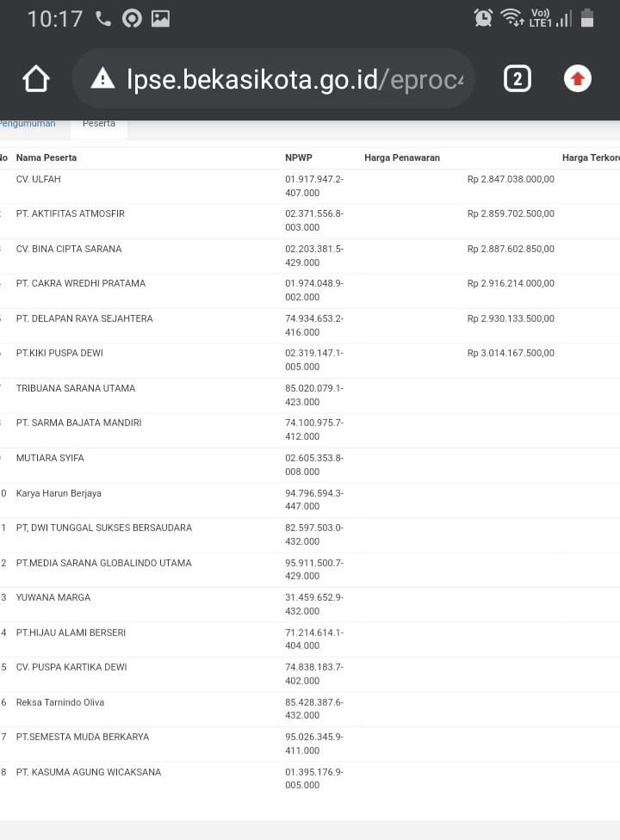620x840 pixels.
Task: Open the tab switcher showing 2 tabs
Action: pyautogui.click(x=517, y=79)
